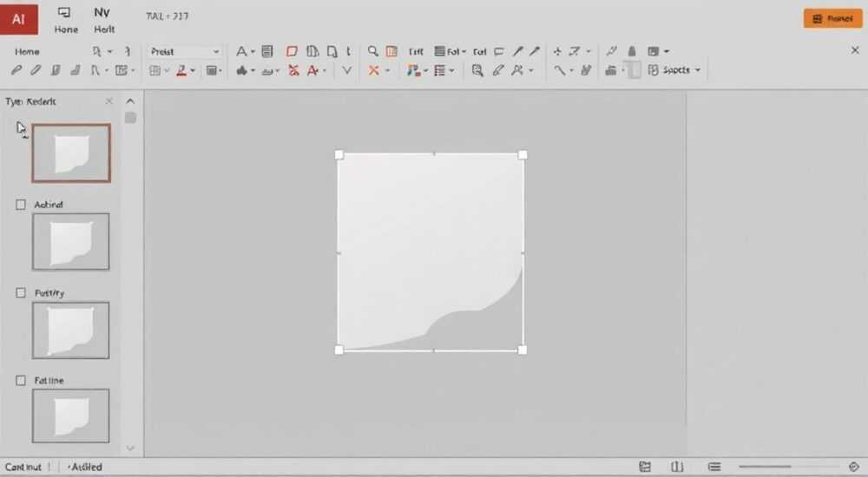Tick the Fustfty checkbox

click(x=21, y=293)
